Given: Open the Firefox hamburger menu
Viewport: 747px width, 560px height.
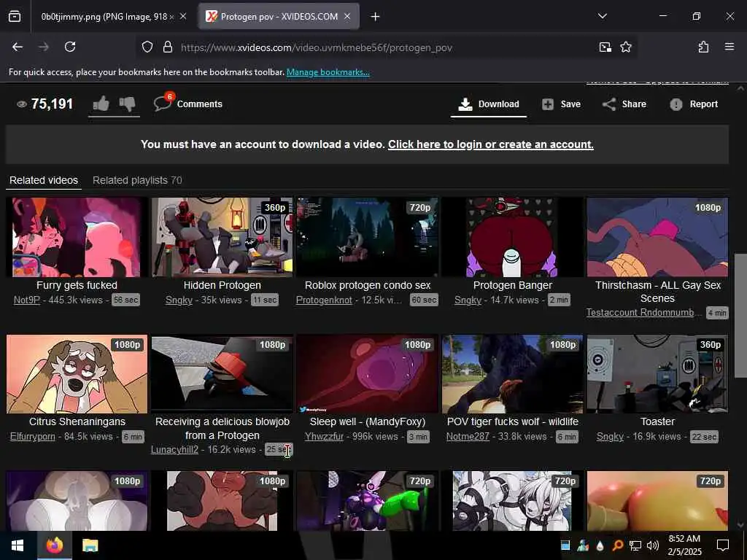Looking at the screenshot, I should pos(729,47).
